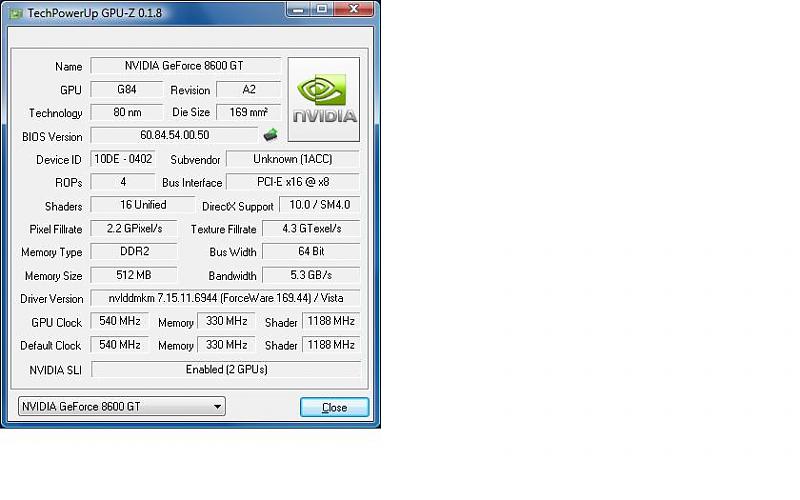Click the 'Subvendor' label

click(x=195, y=160)
